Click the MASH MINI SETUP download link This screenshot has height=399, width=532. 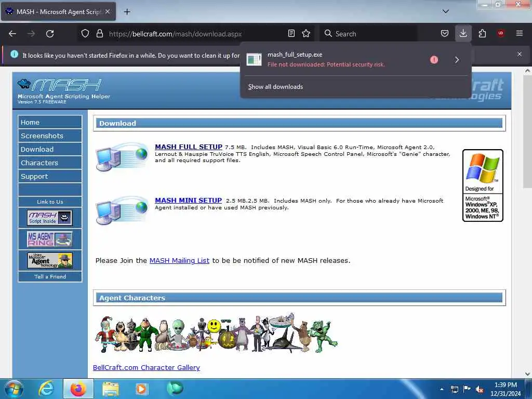click(188, 201)
